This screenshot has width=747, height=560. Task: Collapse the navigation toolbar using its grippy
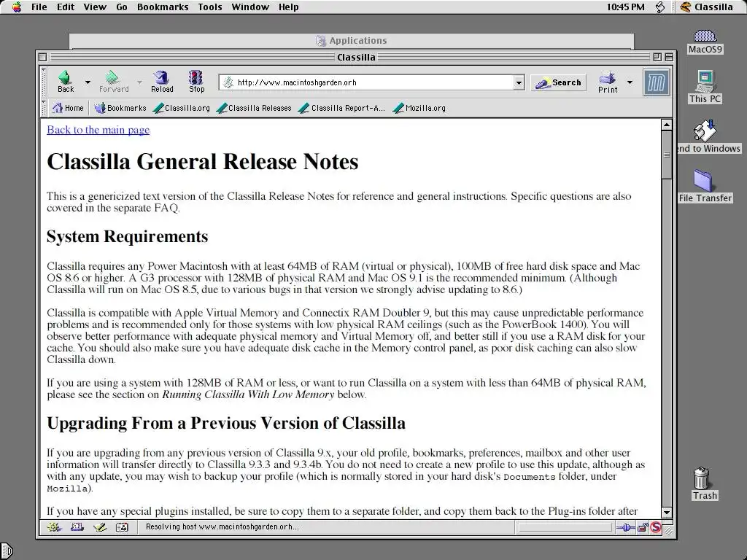point(44,82)
